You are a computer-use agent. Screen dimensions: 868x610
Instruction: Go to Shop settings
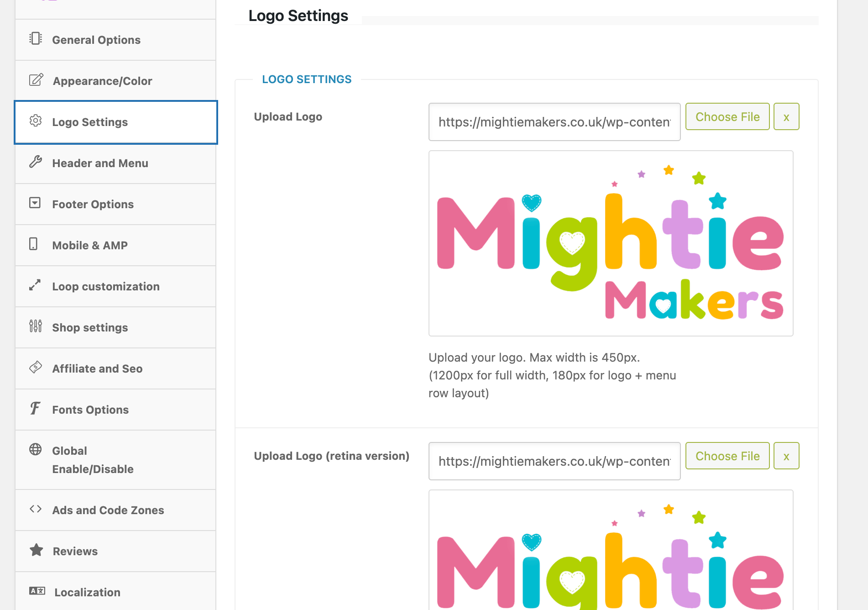115,327
